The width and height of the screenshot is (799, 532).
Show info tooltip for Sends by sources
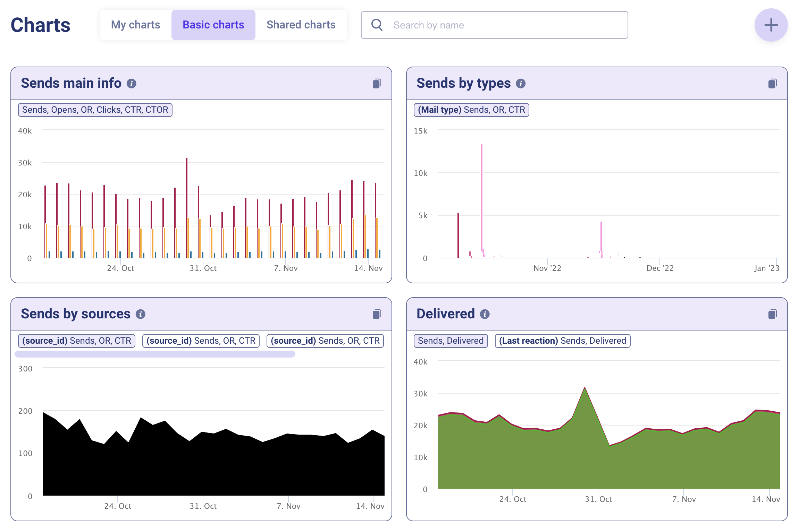pos(140,314)
